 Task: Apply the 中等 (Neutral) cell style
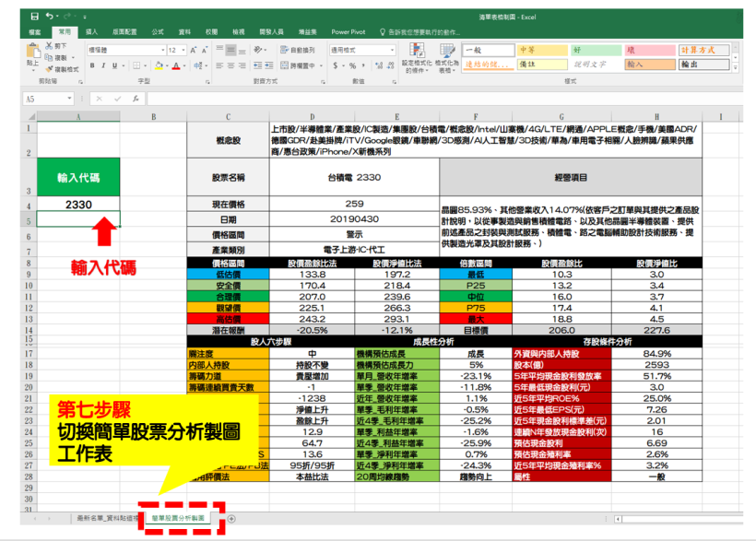pyautogui.click(x=543, y=50)
